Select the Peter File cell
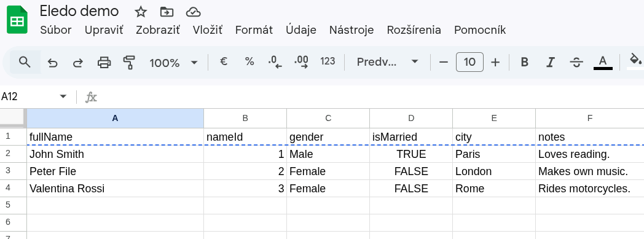This screenshot has height=239, width=644. [x=115, y=171]
